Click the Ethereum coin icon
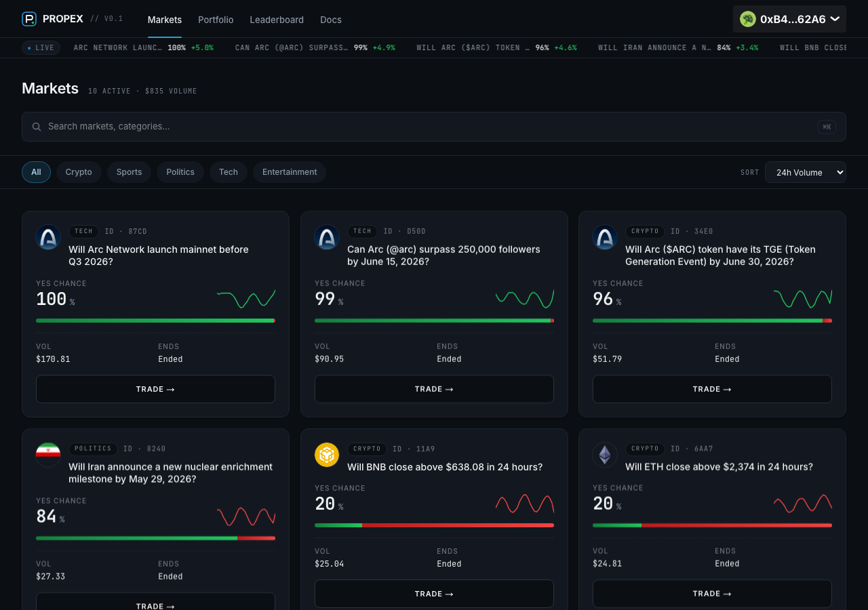Screen dimensions: 868x610 [605, 455]
